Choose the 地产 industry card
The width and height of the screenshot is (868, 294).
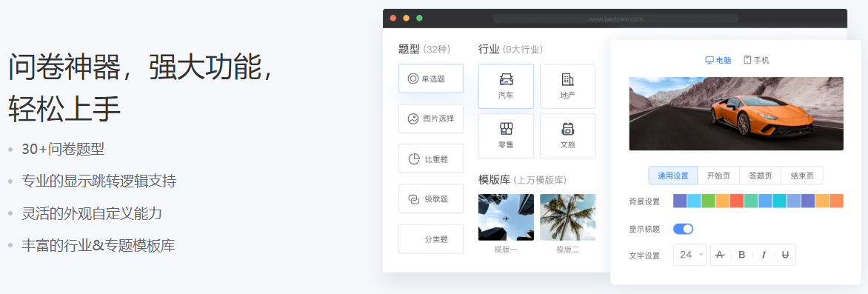[568, 86]
